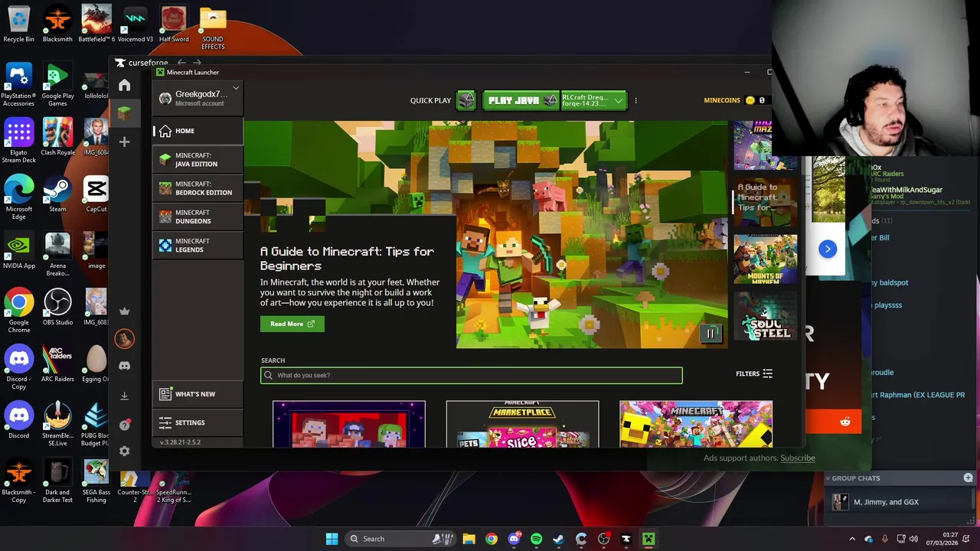The image size is (980, 551).
Task: Click the taskbar Search box
Action: pyautogui.click(x=401, y=539)
